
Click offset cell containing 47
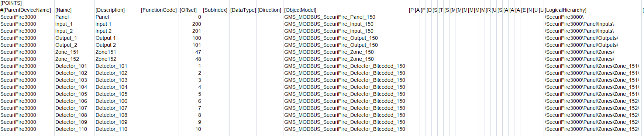pos(190,52)
